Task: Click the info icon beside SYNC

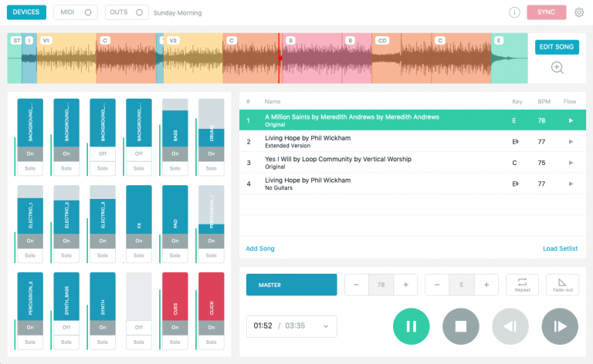Action: click(x=514, y=12)
